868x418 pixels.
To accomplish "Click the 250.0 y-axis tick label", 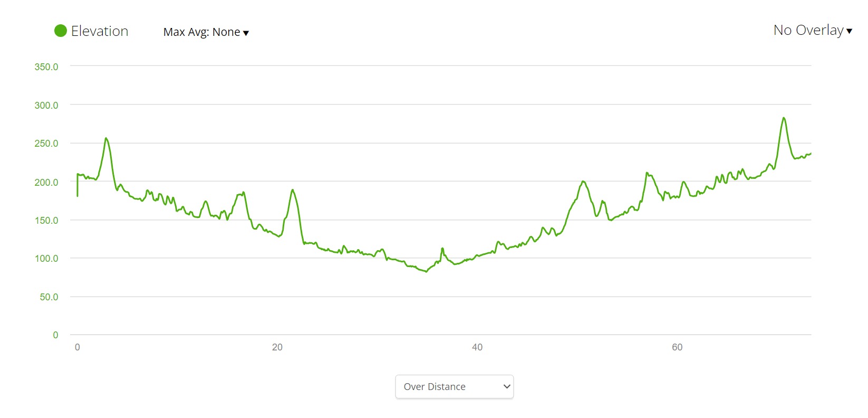I will coord(46,144).
